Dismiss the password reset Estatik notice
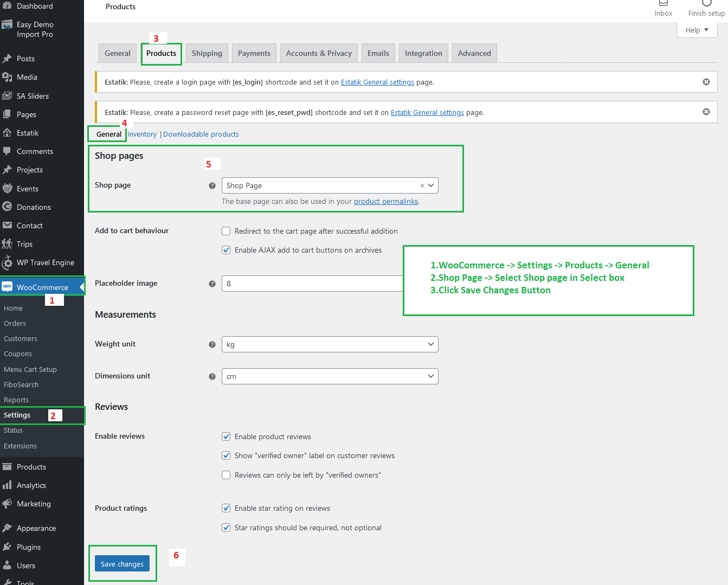This screenshot has height=585, width=728. point(706,112)
